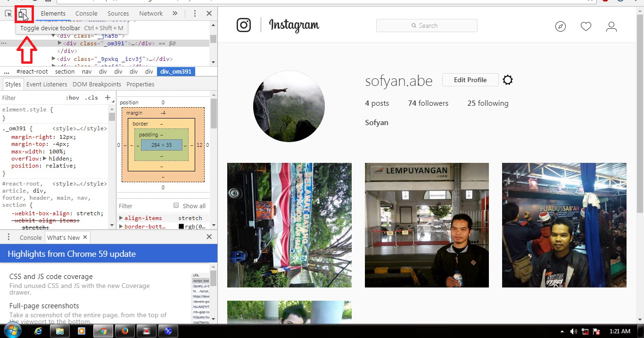The width and height of the screenshot is (644, 338).
Task: Open the profile person icon
Action: [611, 27]
